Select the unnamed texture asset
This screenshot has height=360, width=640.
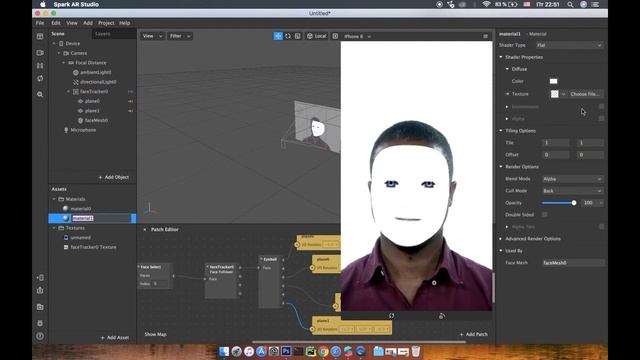(x=80, y=237)
